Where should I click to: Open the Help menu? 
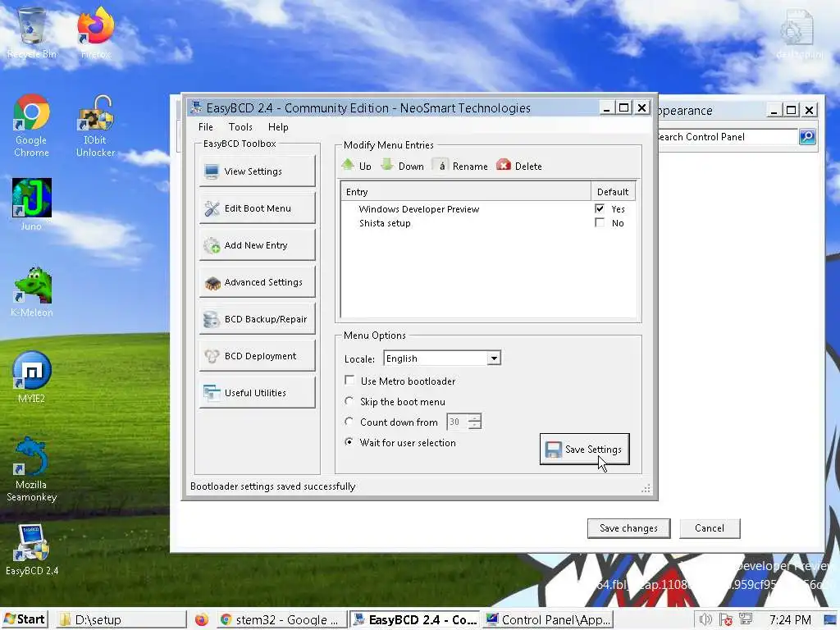point(278,127)
